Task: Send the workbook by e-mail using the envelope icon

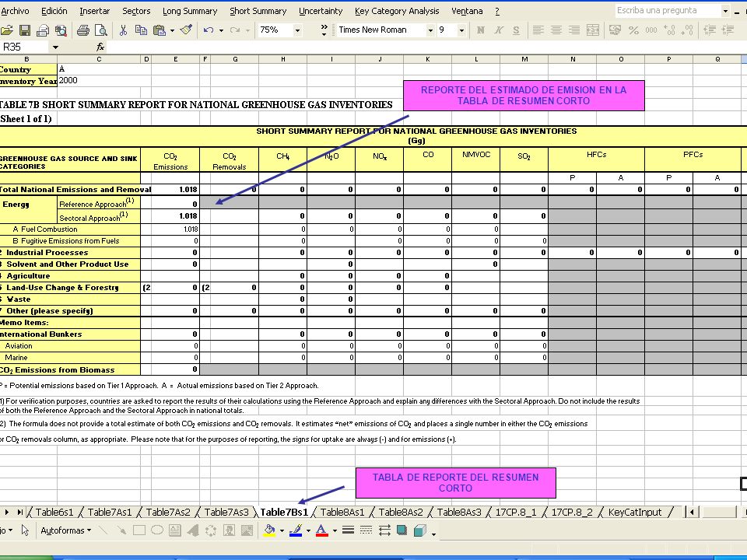Action: [43, 30]
